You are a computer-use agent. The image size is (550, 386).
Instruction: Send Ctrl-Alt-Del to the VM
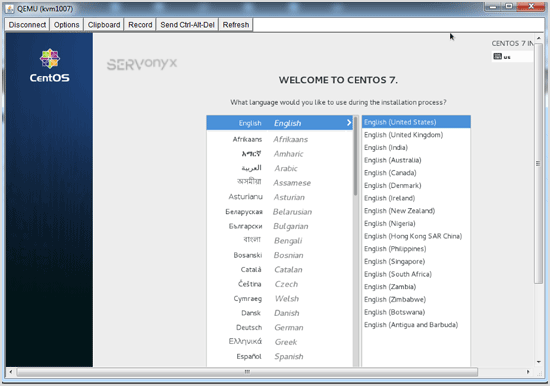(187, 25)
